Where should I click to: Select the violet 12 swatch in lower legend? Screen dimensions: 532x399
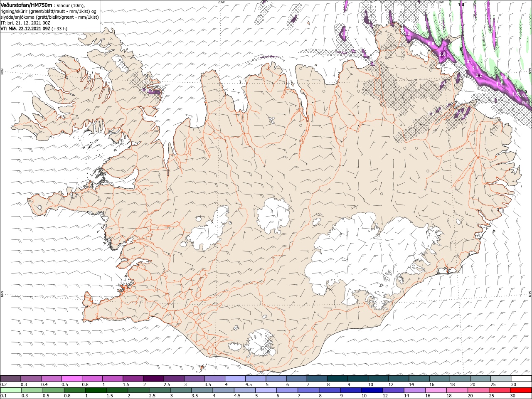(393, 390)
